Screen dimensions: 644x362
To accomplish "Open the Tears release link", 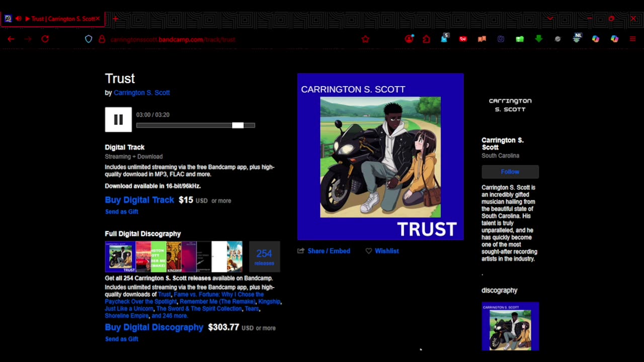I will (252, 309).
